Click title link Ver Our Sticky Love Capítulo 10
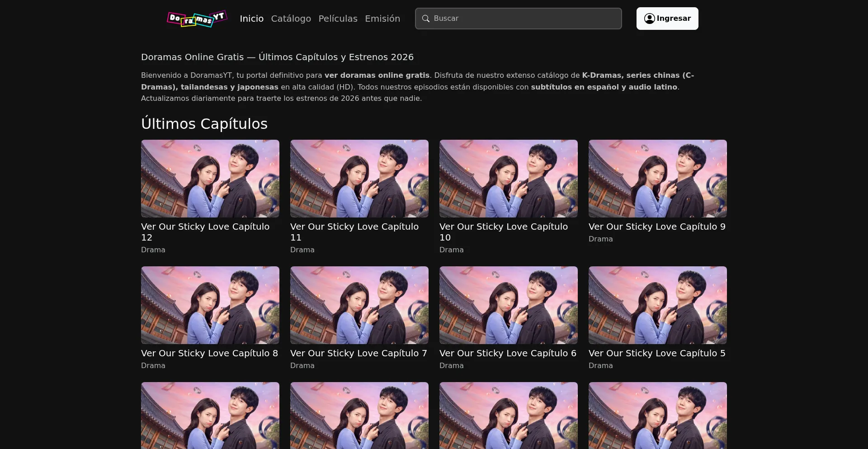Screen dimensions: 868x449 (504, 232)
